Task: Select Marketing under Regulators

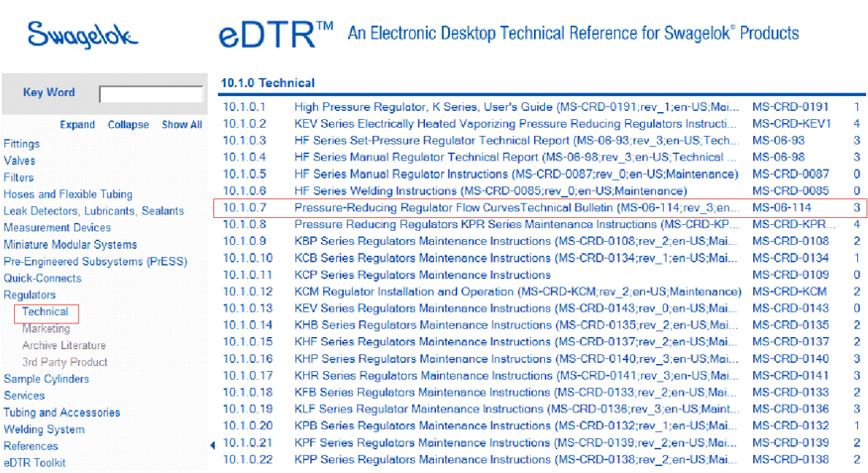Action: pos(47,329)
